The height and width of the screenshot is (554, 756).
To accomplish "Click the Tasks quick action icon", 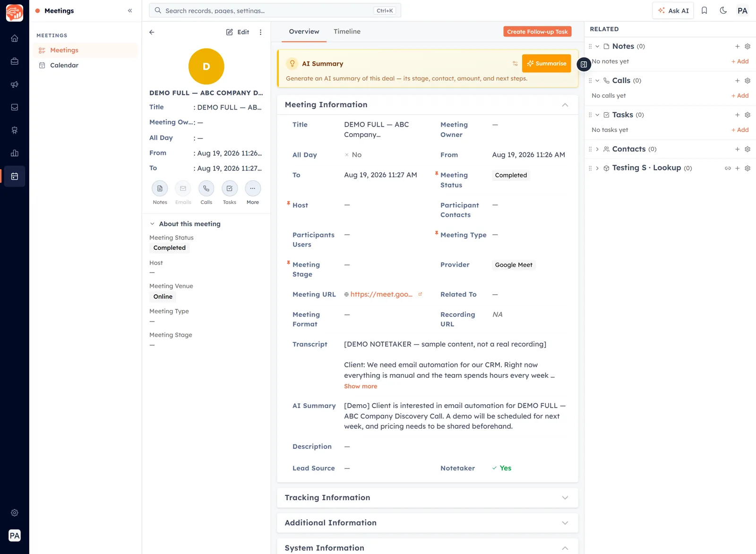I will click(x=230, y=188).
